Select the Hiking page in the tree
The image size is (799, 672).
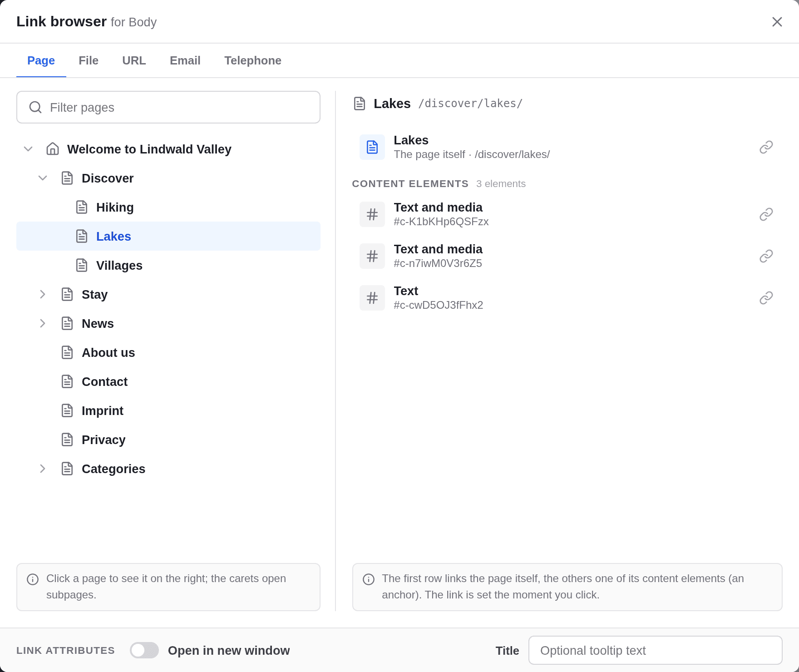coord(168,207)
